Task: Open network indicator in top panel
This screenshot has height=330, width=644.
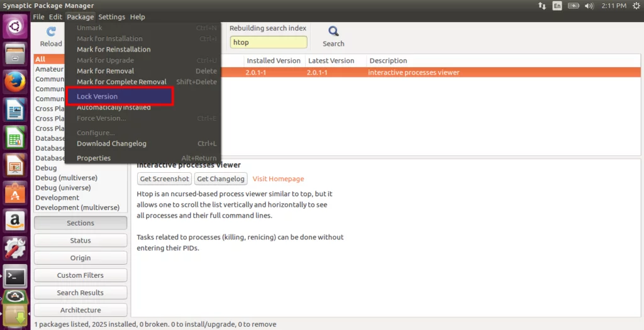Action: (x=542, y=6)
